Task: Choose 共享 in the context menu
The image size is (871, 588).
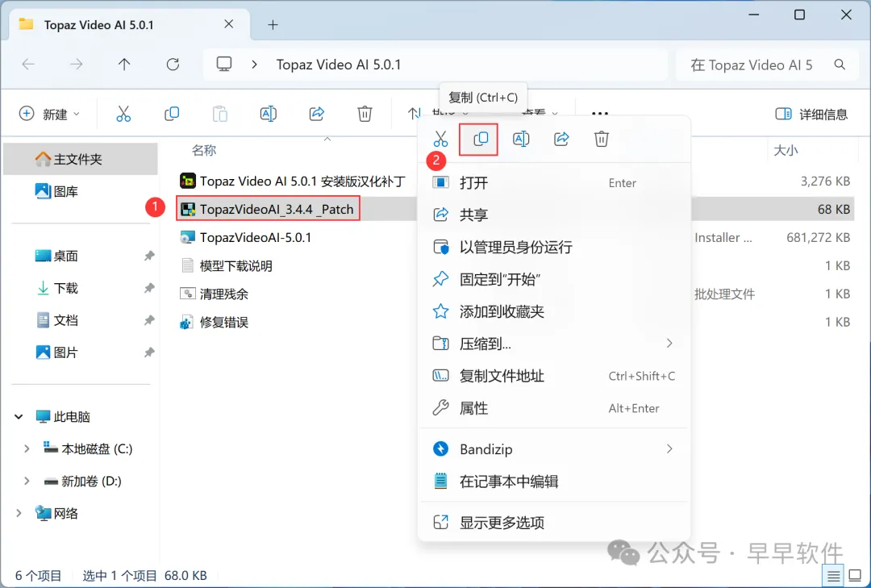Action: [x=554, y=215]
